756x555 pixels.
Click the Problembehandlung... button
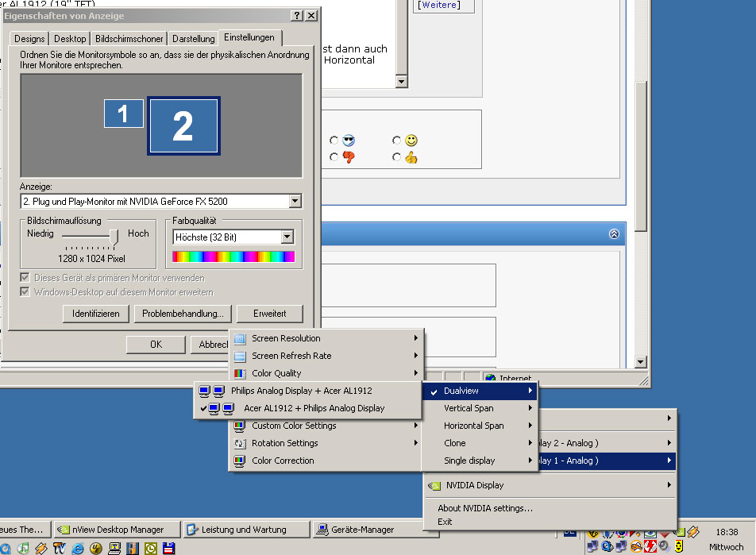coord(183,314)
